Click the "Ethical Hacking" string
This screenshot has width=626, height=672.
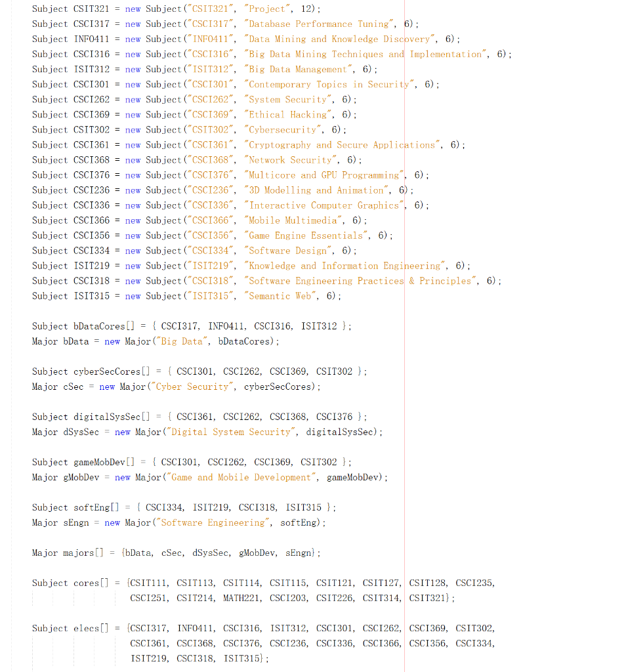(x=288, y=115)
